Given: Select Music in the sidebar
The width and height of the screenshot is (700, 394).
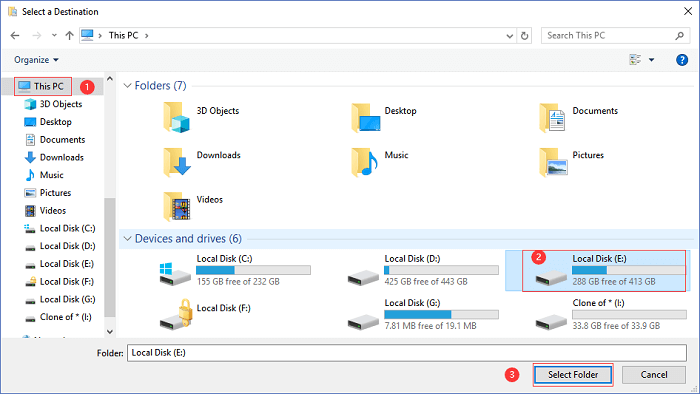Looking at the screenshot, I should click(x=44, y=175).
